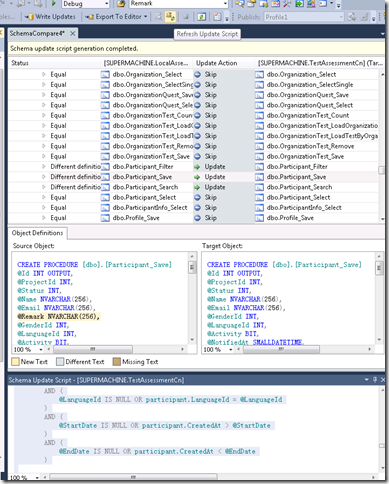Expand the dbo.Organization_Select row

(44, 74)
